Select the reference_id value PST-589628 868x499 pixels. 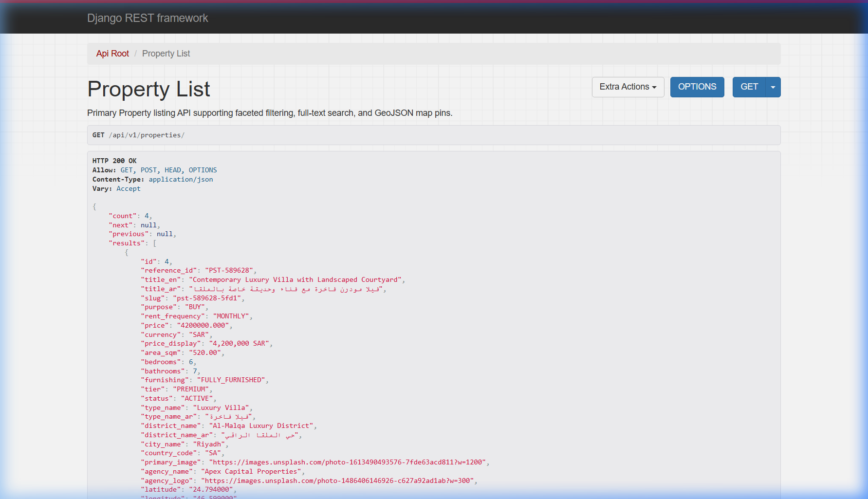[229, 270]
